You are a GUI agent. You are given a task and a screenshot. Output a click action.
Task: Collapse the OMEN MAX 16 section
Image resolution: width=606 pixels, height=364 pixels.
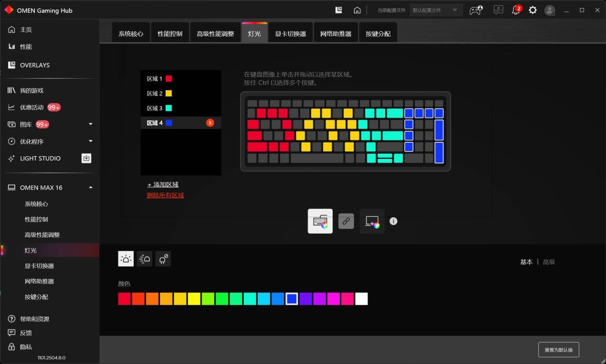91,187
